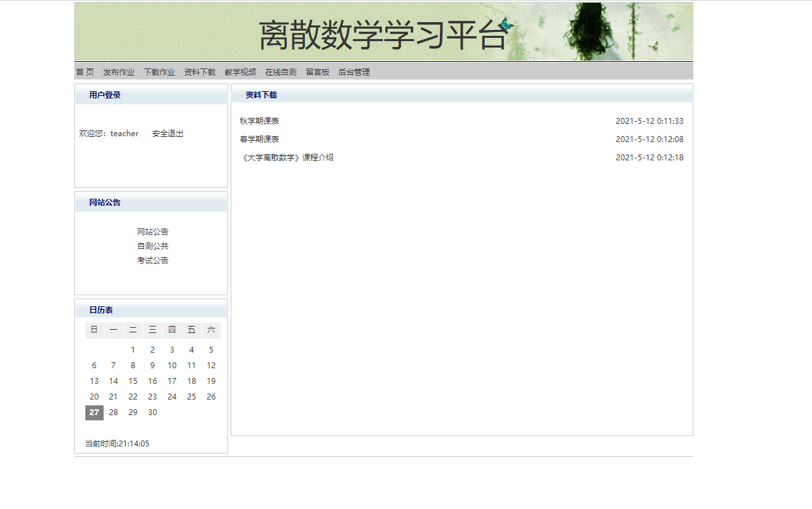Viewport: 812px width, 509px height.
Task: Open 《大学离散数学》课程介绍
Action: click(x=287, y=157)
